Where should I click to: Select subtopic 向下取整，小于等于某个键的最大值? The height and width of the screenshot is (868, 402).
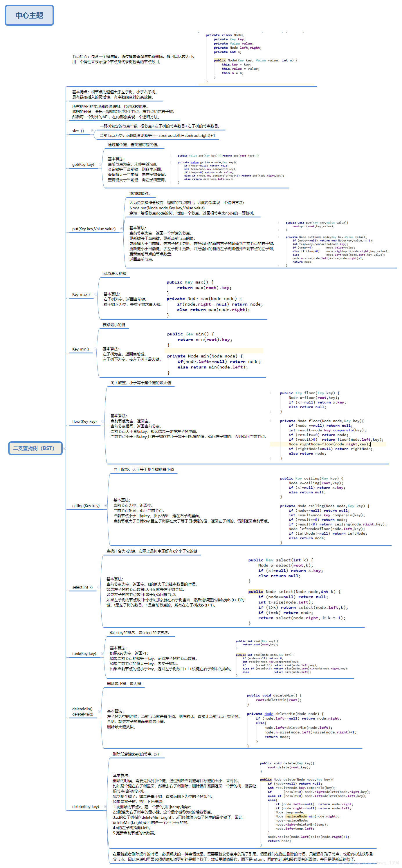[141, 382]
